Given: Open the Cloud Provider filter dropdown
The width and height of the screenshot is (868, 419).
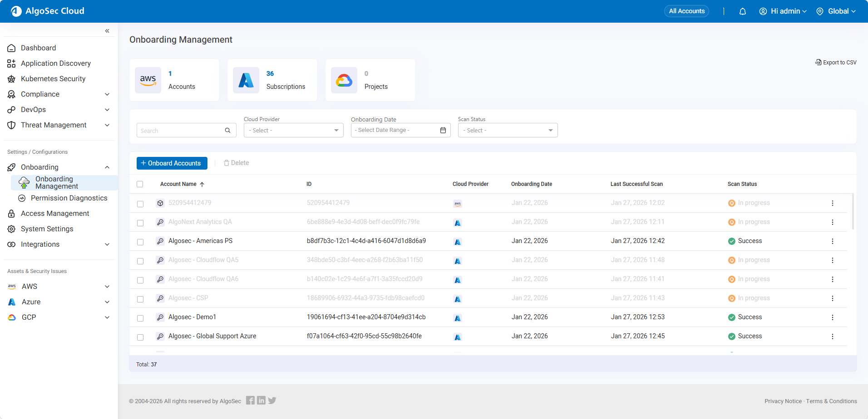Looking at the screenshot, I should [x=293, y=131].
